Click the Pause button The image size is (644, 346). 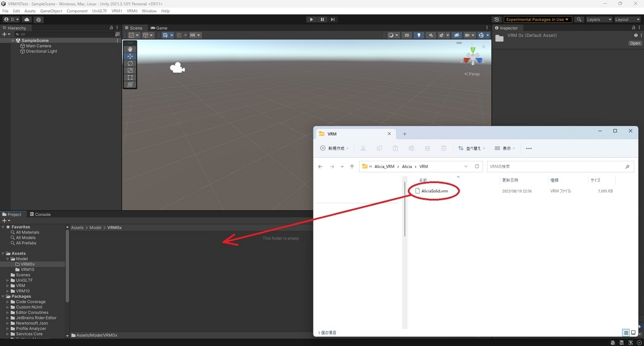click(x=322, y=19)
